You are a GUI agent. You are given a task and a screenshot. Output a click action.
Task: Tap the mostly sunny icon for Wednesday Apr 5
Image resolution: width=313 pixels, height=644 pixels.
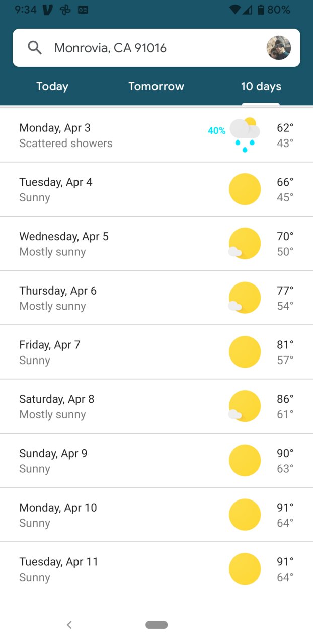245,244
